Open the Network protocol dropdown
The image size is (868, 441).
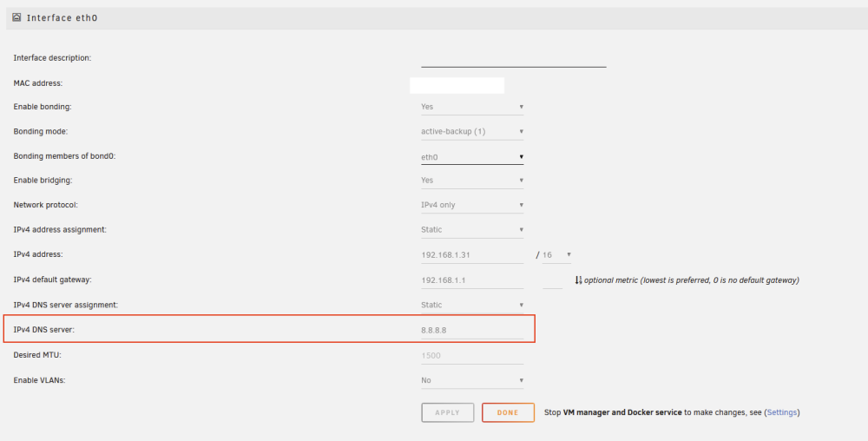(x=472, y=205)
